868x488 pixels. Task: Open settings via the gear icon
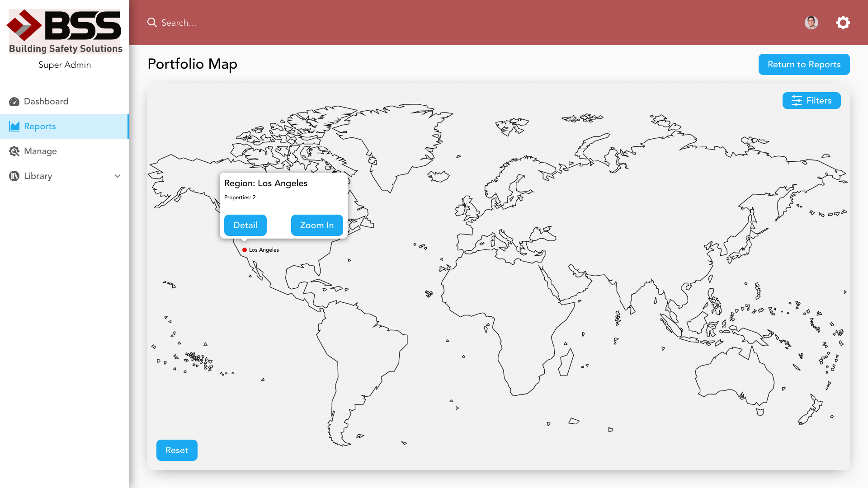click(x=843, y=23)
